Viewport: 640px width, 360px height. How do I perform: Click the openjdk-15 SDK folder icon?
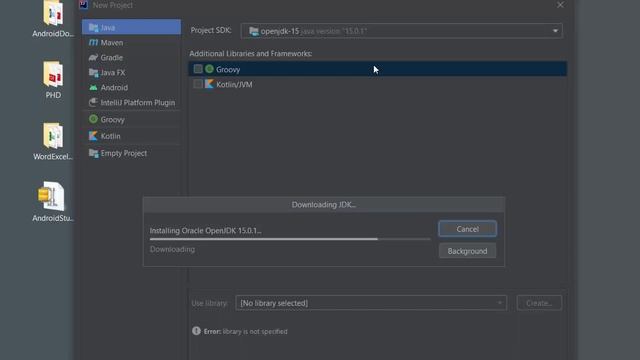pos(254,31)
